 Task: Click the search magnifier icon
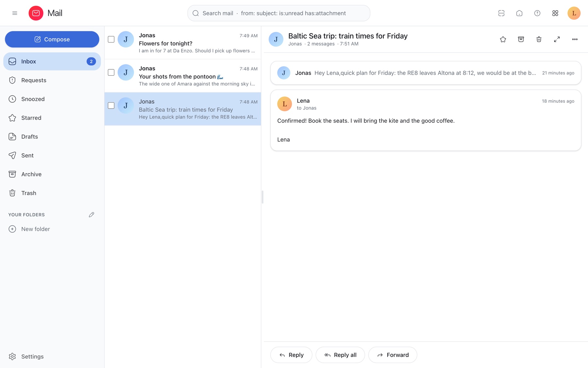coord(196,13)
